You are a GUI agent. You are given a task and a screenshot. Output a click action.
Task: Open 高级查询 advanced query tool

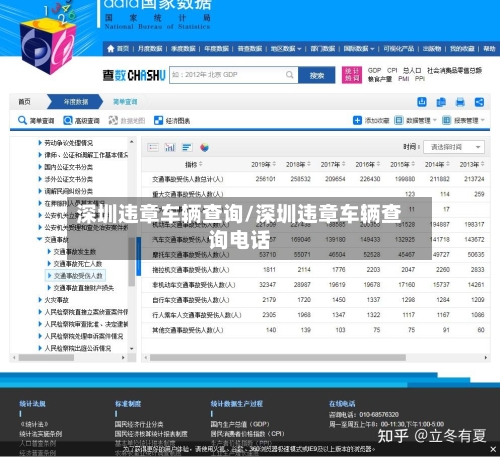(81, 121)
